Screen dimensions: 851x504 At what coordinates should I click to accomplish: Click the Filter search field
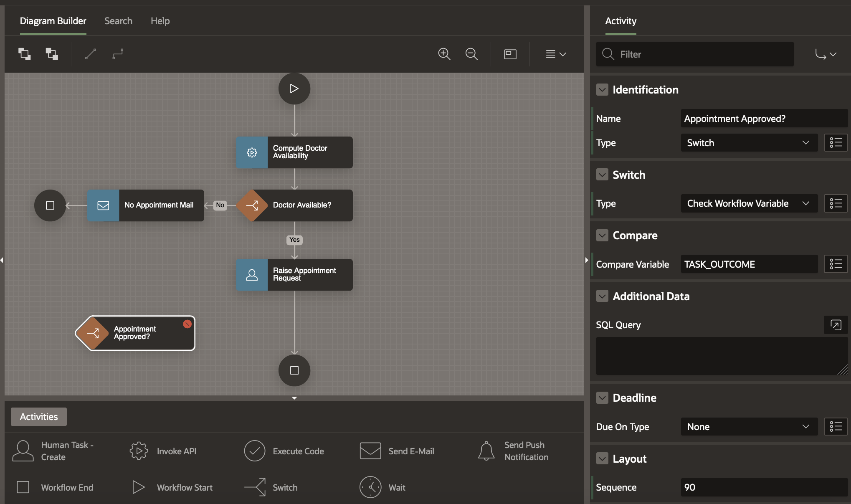(695, 54)
